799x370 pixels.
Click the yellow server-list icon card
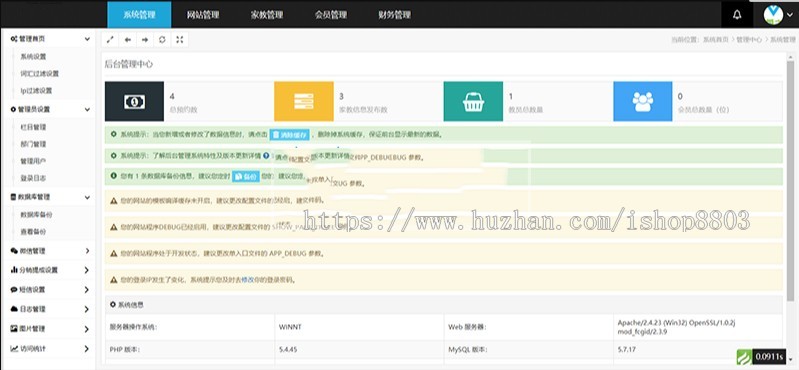(304, 101)
